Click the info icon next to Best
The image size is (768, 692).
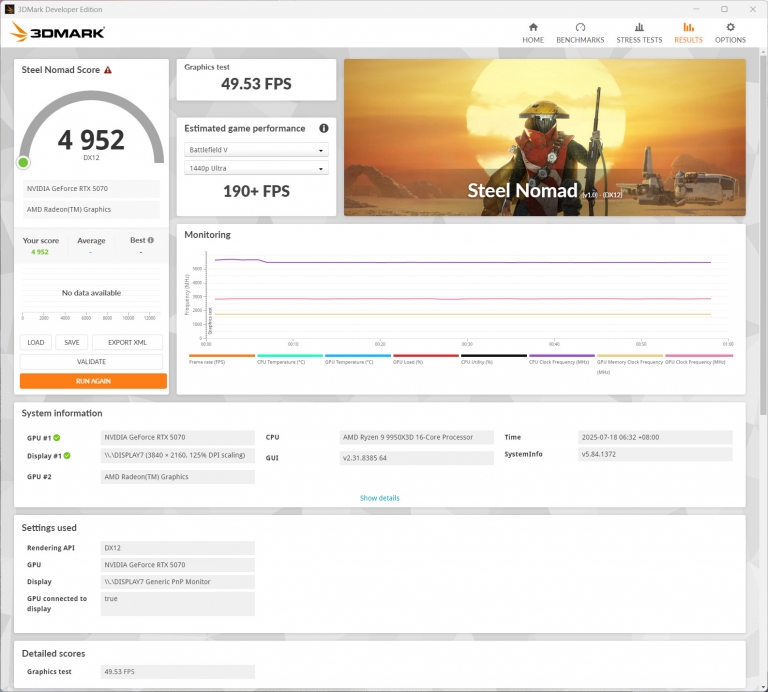point(151,240)
